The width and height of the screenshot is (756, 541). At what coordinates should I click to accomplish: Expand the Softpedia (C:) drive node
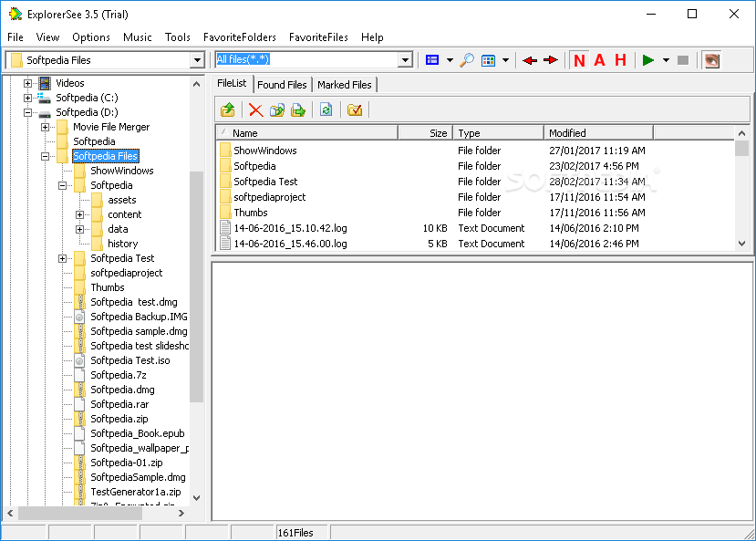28,98
